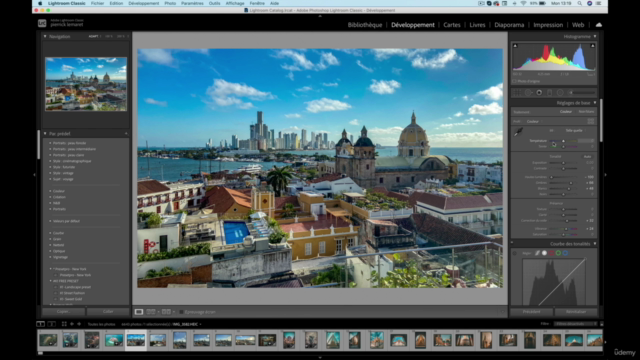This screenshot has height=360, width=640.
Task: Go forward with the filmstrip right arrow
Action: pyautogui.click(x=79, y=324)
